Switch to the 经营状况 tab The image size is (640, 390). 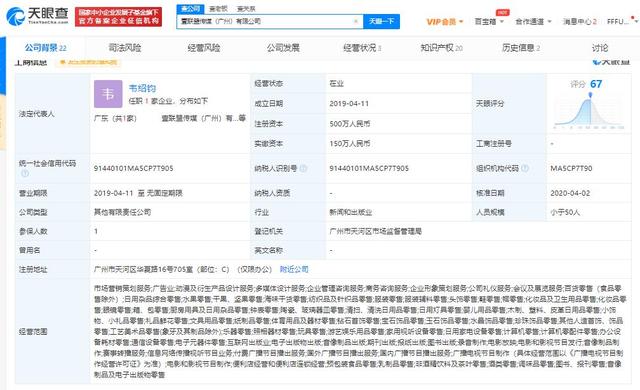[x=362, y=48]
